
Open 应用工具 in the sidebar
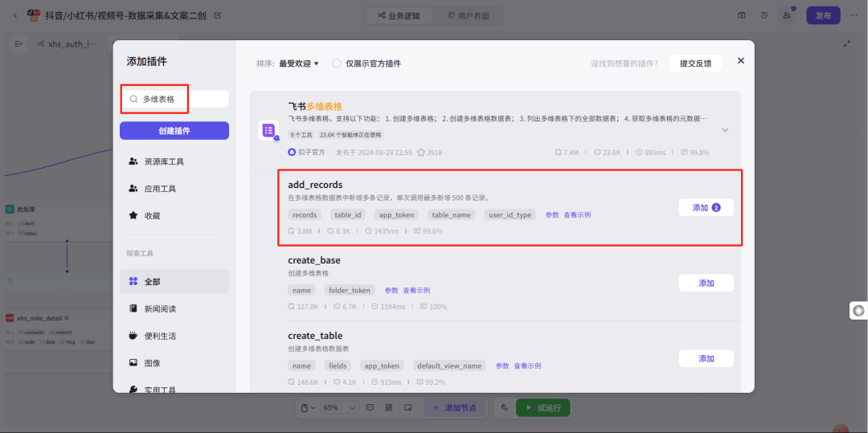pos(174,189)
